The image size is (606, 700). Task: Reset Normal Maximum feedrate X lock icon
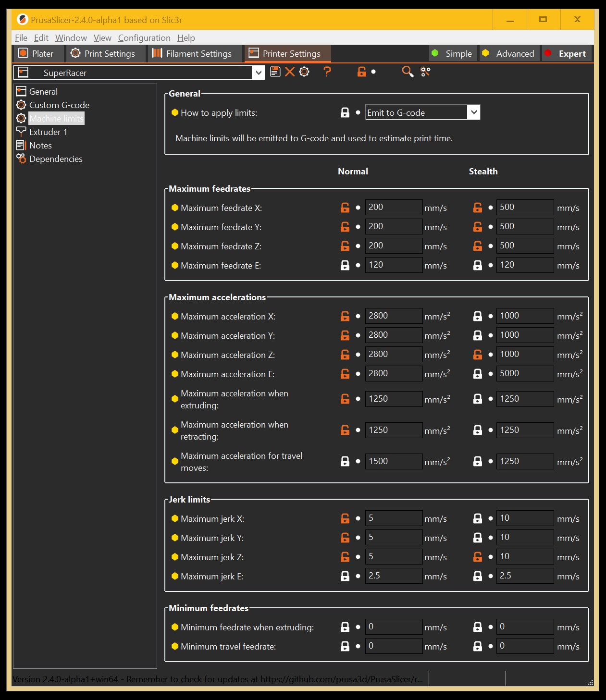[345, 208]
